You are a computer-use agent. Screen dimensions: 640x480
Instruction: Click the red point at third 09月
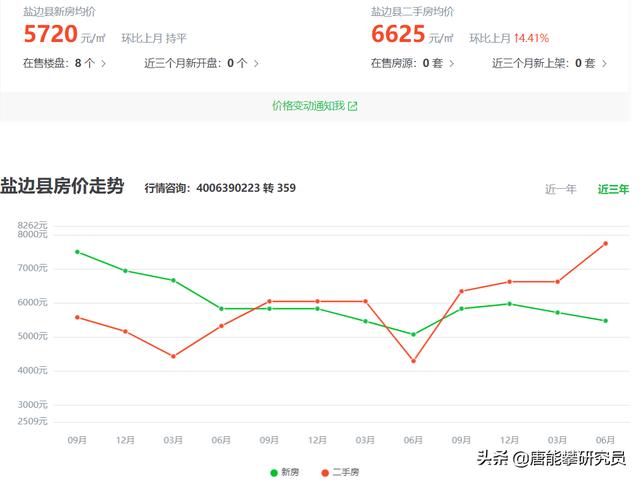(x=462, y=291)
